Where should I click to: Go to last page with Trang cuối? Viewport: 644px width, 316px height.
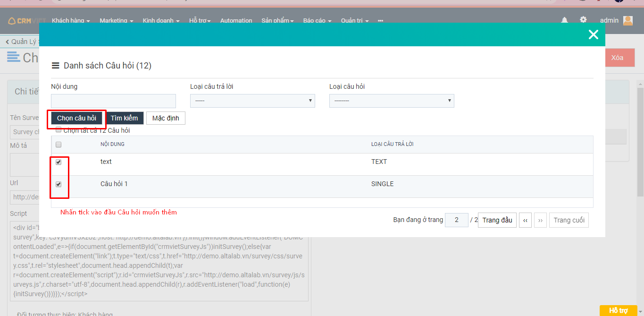pos(569,220)
